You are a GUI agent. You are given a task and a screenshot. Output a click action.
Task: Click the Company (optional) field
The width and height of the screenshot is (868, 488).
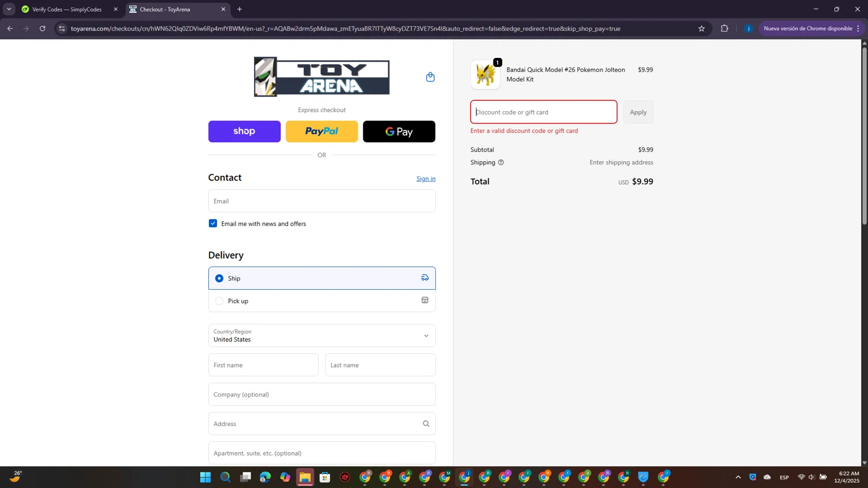pyautogui.click(x=322, y=394)
